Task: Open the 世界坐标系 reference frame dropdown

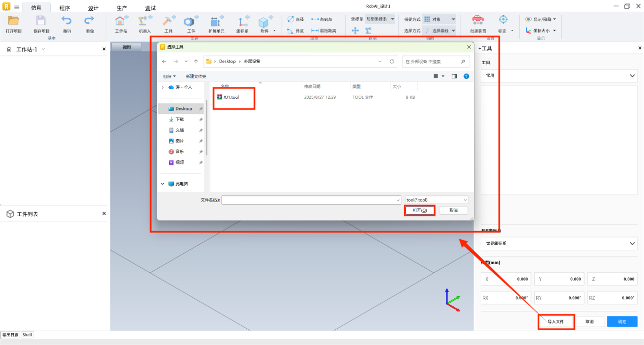Action: (x=559, y=243)
